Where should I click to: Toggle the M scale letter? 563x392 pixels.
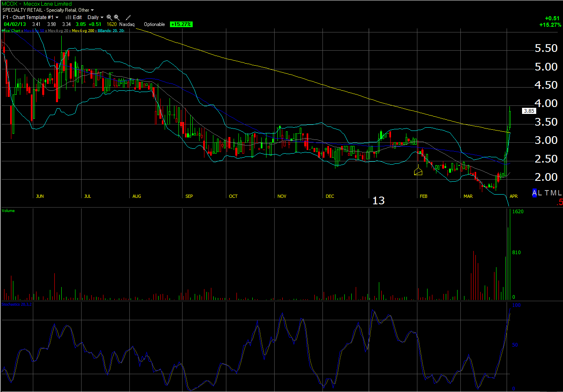pyautogui.click(x=553, y=193)
